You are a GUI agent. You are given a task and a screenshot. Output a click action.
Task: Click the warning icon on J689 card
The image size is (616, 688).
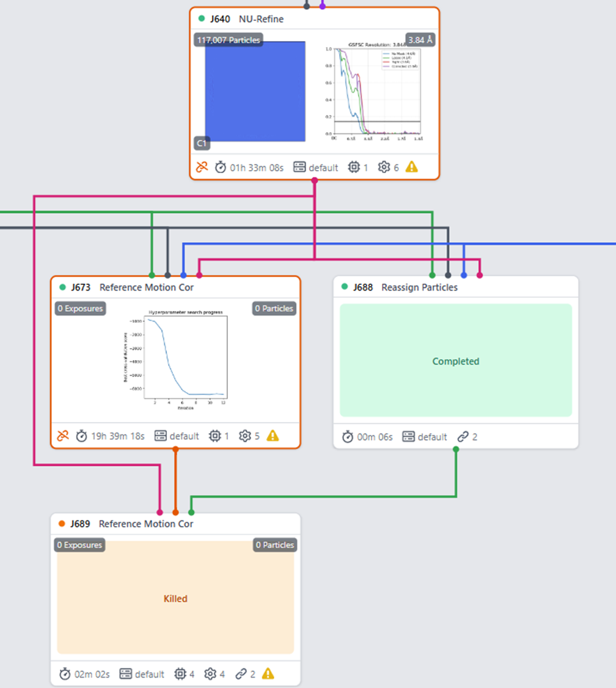point(268,674)
